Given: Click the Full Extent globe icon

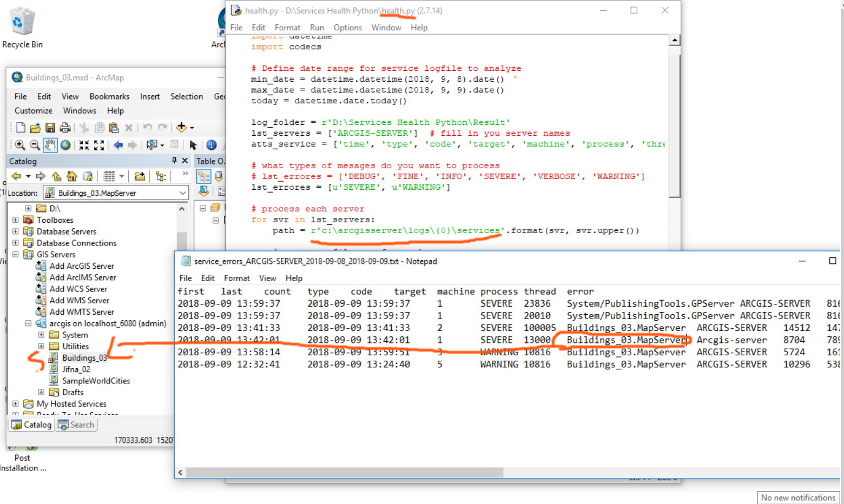Looking at the screenshot, I should [65, 145].
